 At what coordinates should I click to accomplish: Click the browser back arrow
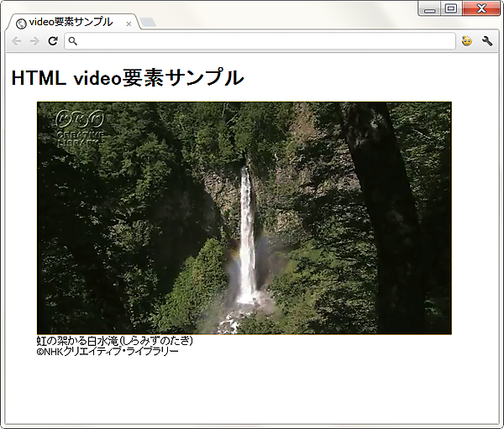(17, 41)
